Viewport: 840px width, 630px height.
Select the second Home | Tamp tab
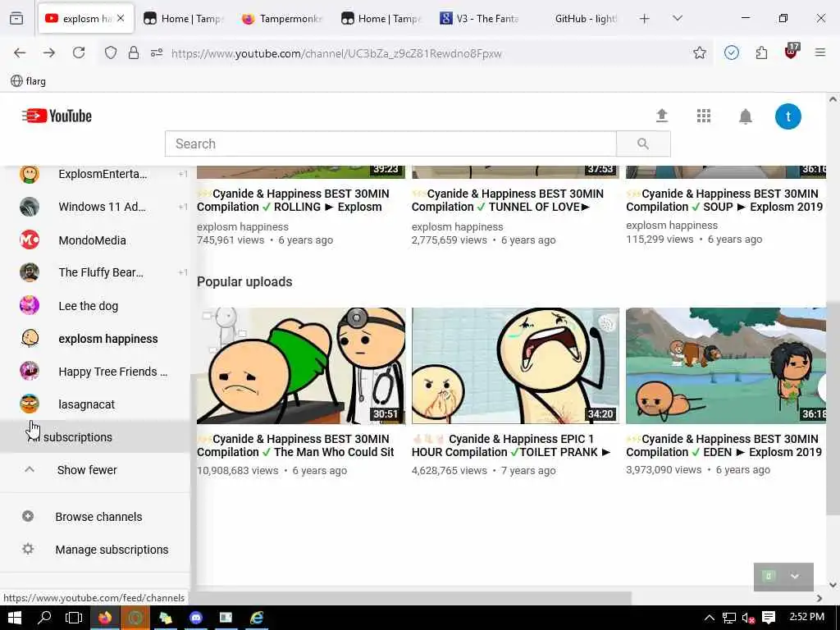pyautogui.click(x=381, y=18)
